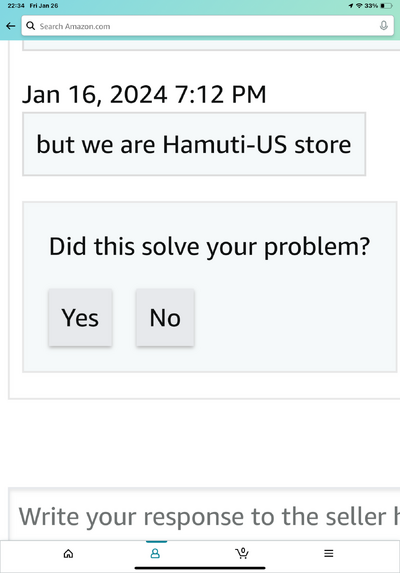Tap the 22:34 status bar clock
The image size is (400, 573).
click(x=16, y=6)
